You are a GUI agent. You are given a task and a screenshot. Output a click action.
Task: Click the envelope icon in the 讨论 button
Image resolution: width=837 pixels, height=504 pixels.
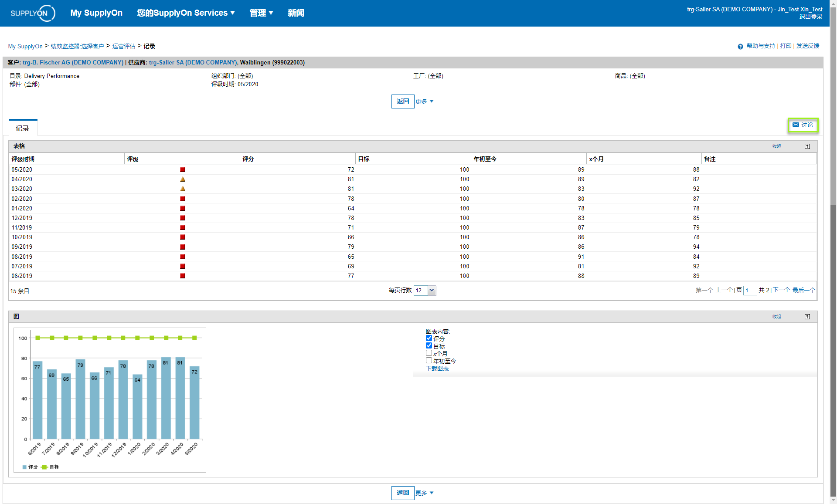point(796,125)
